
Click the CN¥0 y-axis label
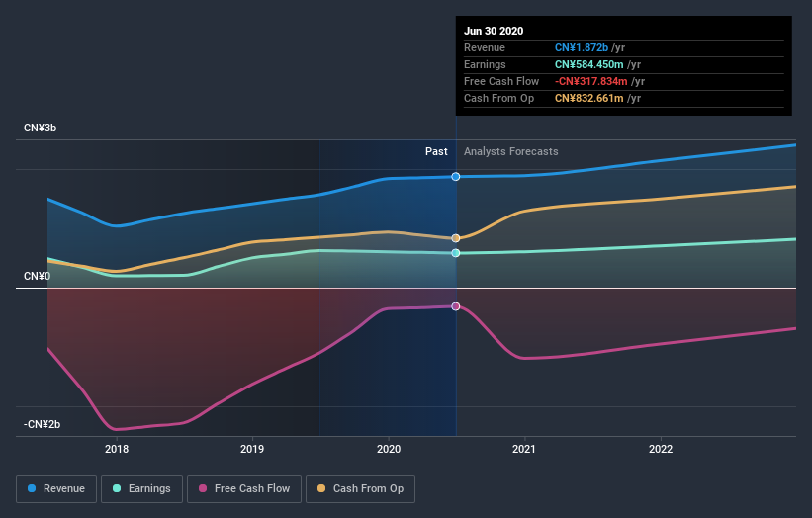click(38, 277)
